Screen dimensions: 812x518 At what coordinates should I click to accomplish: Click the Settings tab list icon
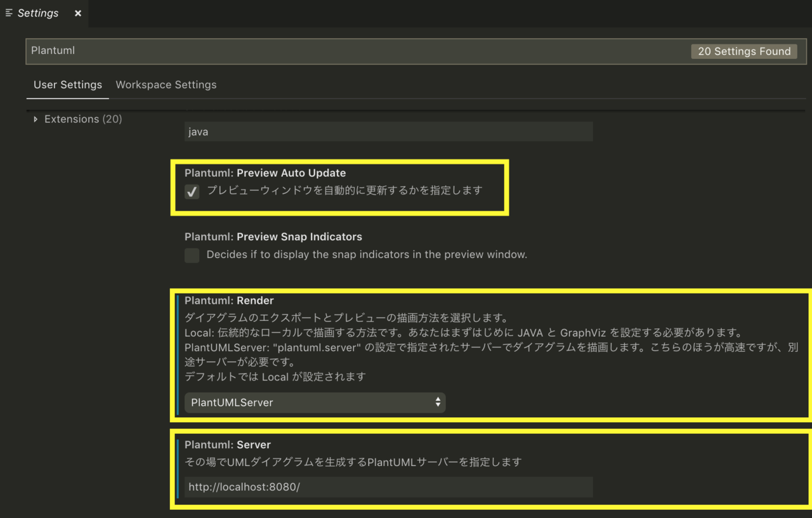[x=9, y=13]
